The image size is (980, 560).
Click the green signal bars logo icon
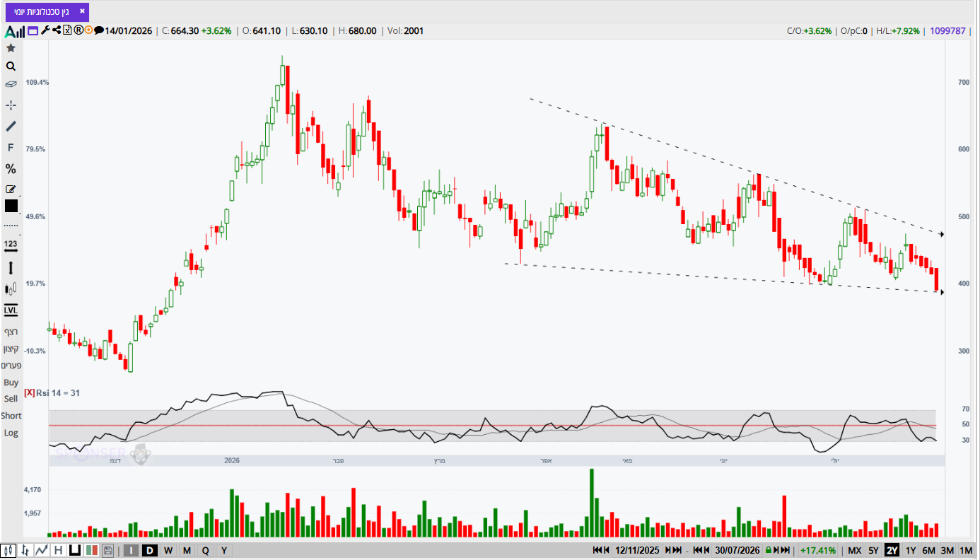pos(14,31)
